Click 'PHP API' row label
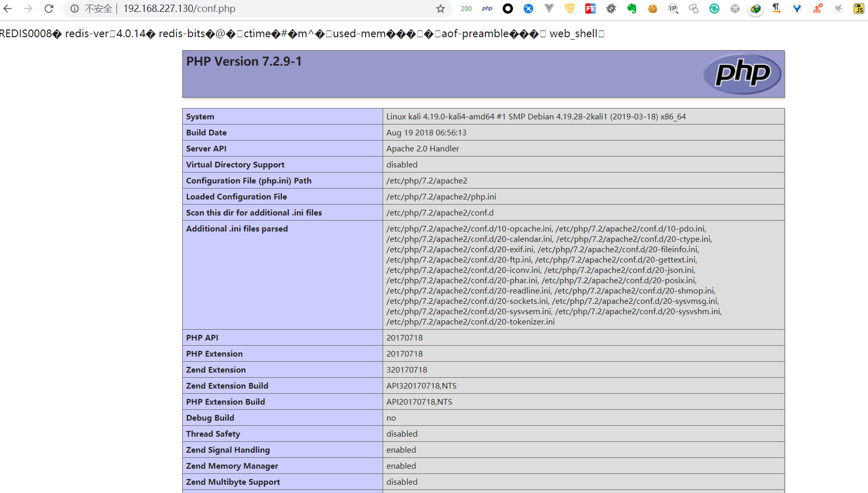This screenshot has width=868, height=493. point(202,338)
